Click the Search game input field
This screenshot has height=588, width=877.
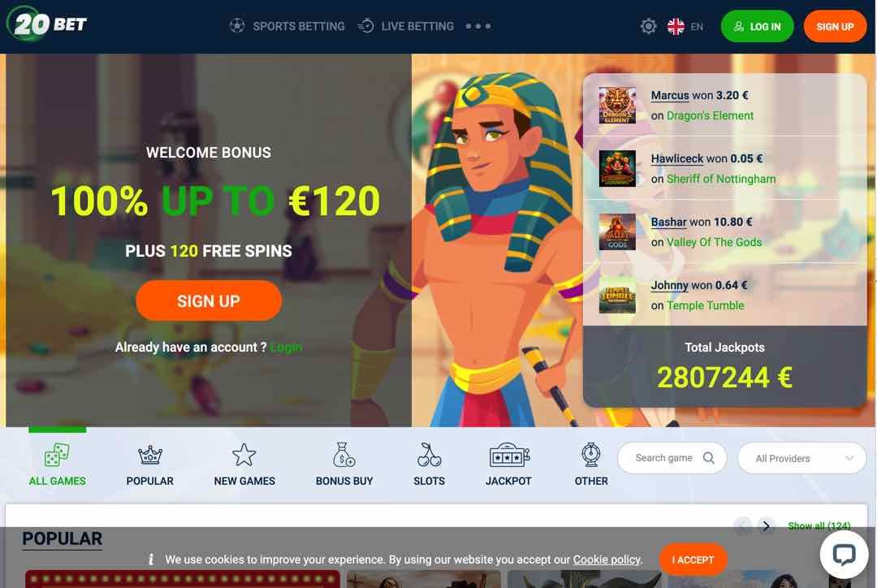[x=672, y=458]
